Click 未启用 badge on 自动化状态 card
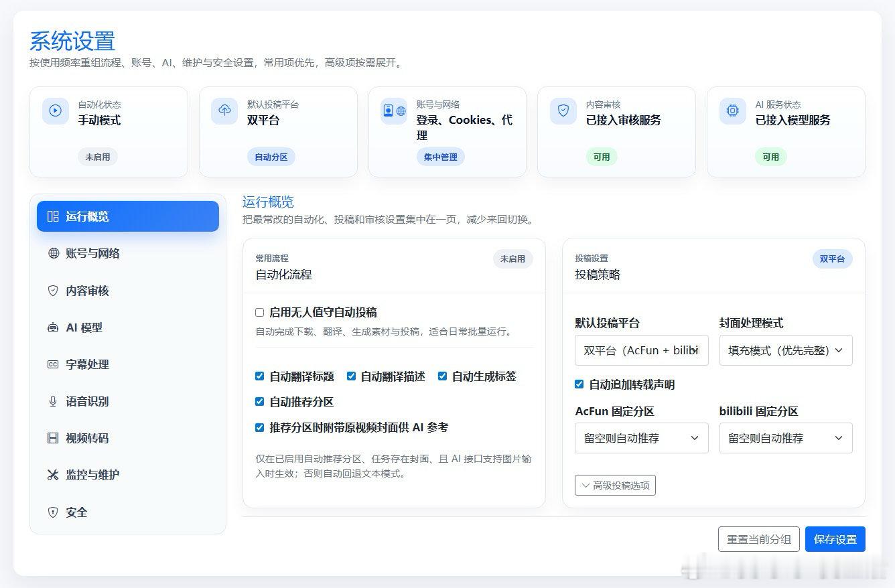The width and height of the screenshot is (895, 588). tap(98, 157)
